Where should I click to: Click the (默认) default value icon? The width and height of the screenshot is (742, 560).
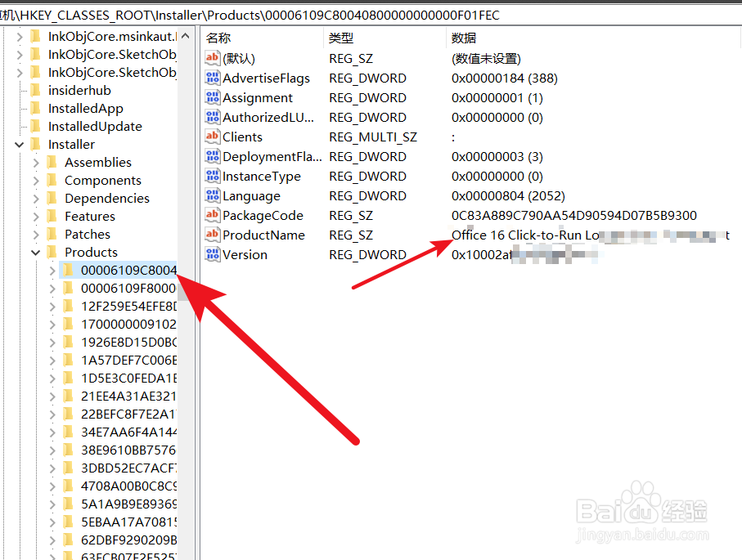(213, 58)
